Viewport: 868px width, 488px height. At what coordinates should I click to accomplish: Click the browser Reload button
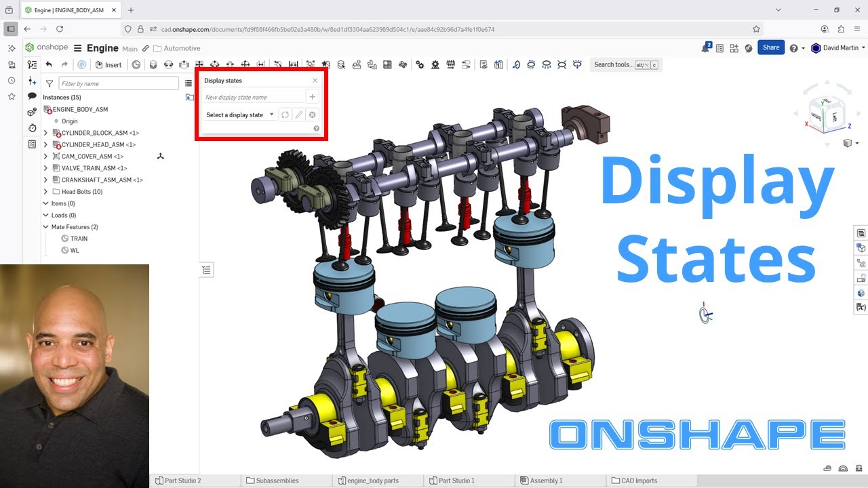pos(60,29)
